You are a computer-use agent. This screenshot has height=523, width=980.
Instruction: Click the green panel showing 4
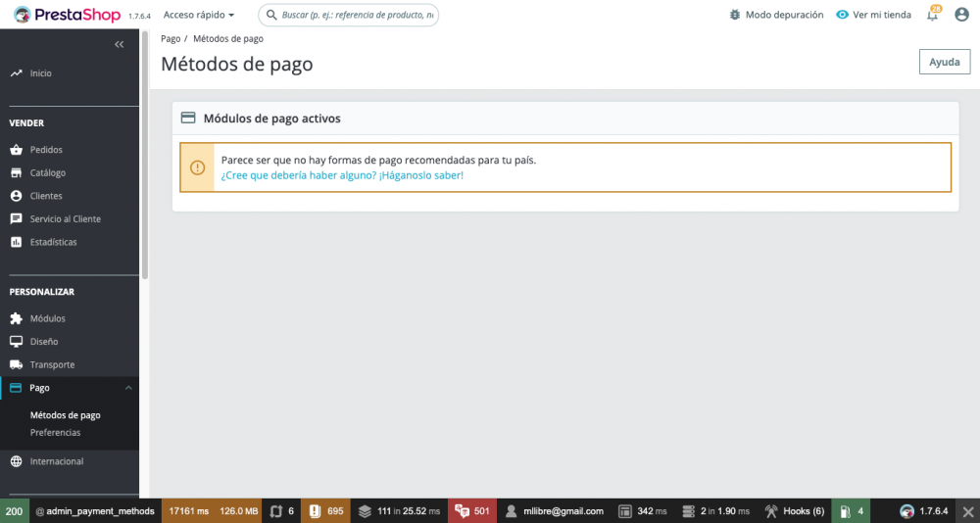point(851,511)
